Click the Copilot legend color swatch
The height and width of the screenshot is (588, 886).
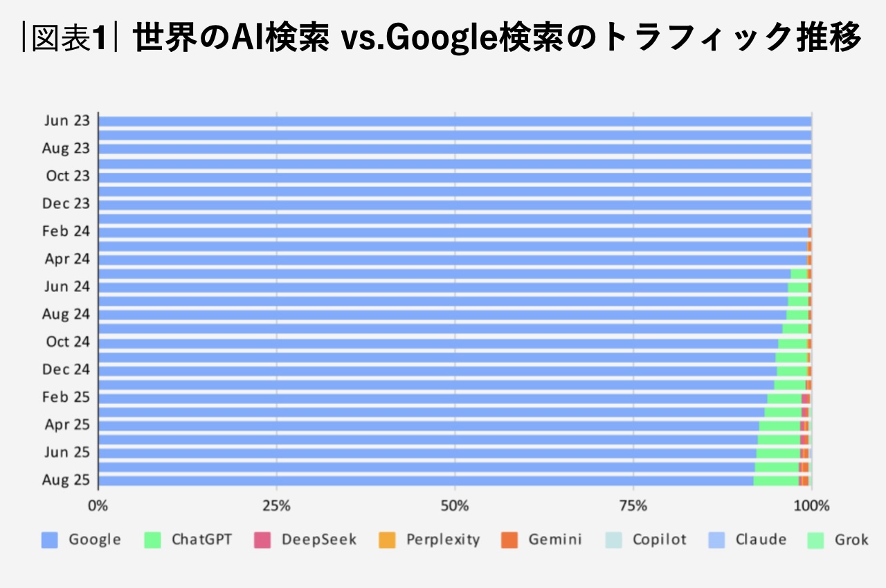coord(613,540)
